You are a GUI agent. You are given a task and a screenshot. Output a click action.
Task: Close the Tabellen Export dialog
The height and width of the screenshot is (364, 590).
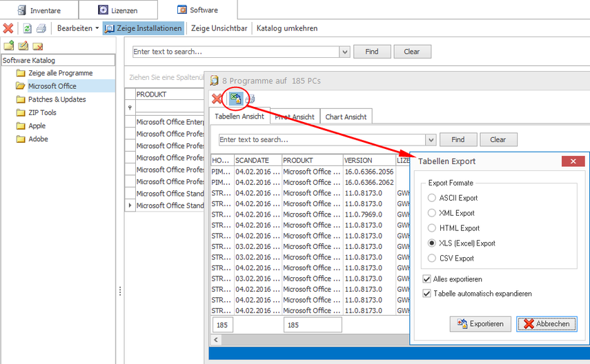[x=573, y=161]
